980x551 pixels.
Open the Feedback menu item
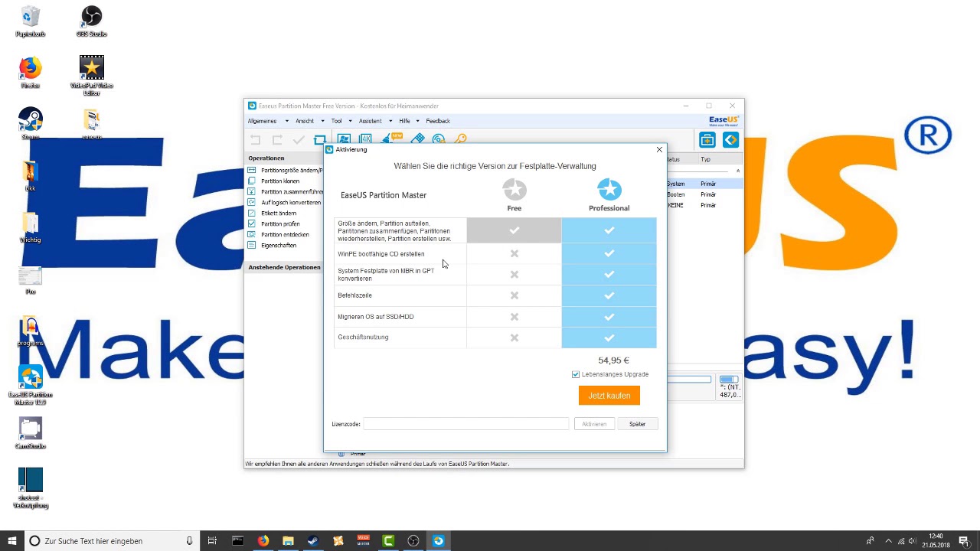[438, 121]
